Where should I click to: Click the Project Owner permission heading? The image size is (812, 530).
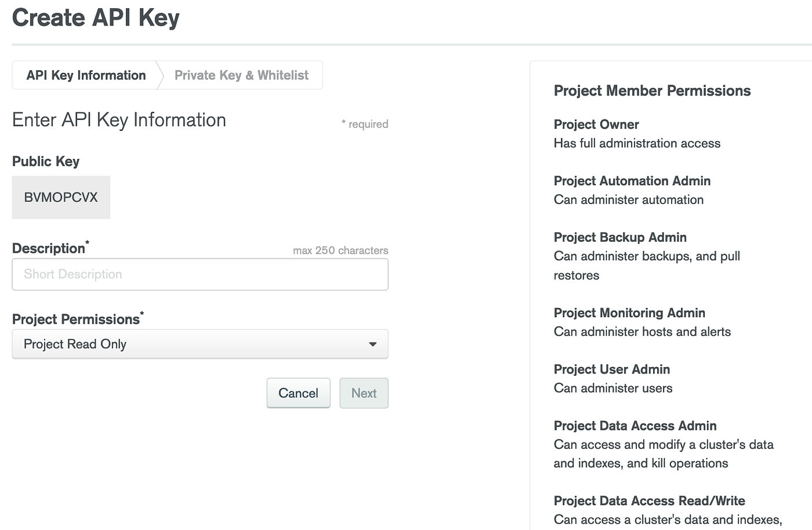point(596,125)
